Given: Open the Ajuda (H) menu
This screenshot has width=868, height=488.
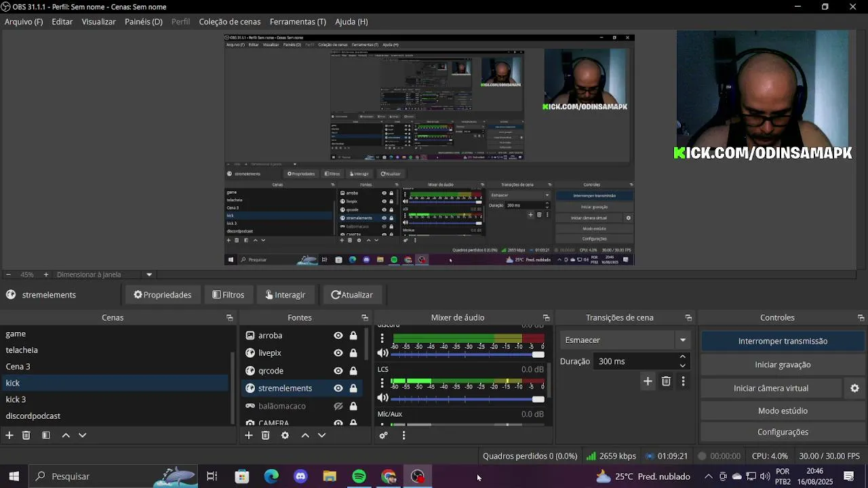Looking at the screenshot, I should pos(351,22).
